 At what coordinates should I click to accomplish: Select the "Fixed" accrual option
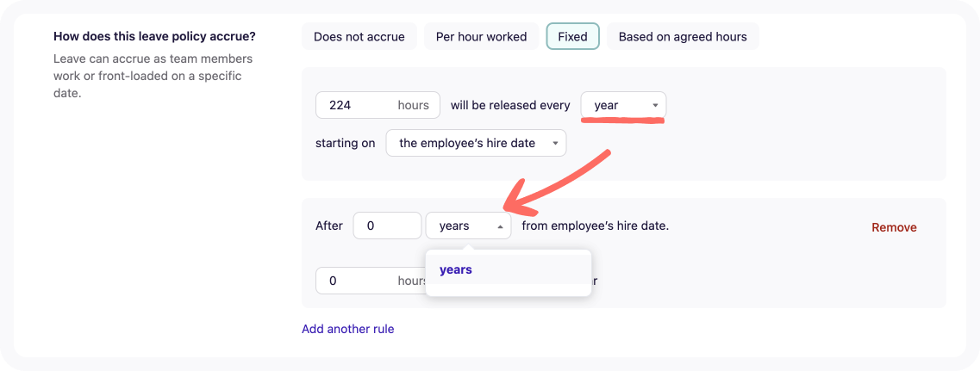(x=572, y=37)
